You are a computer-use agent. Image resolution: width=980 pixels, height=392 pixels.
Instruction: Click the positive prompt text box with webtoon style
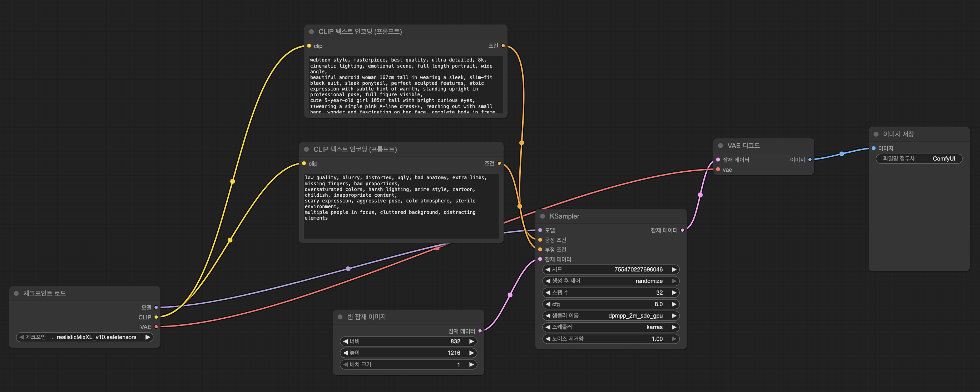coord(405,85)
